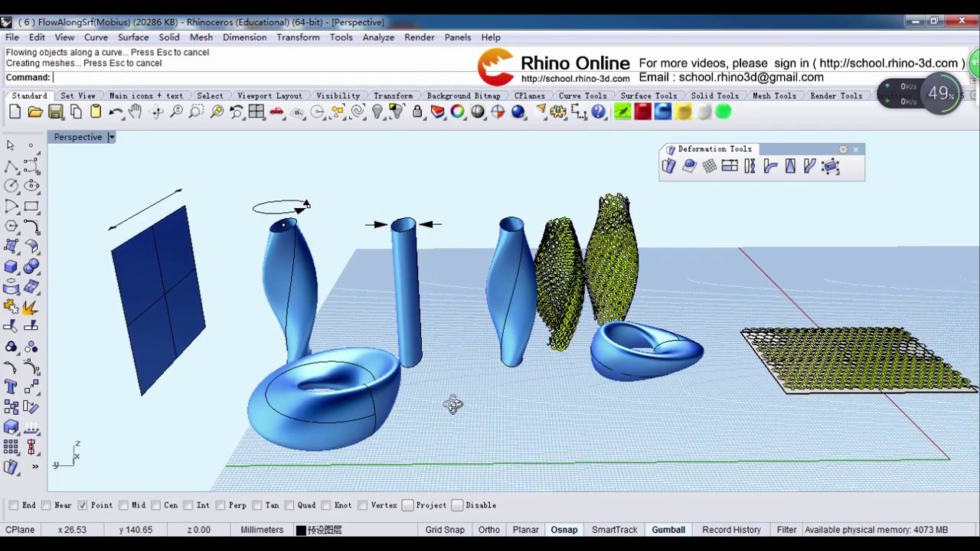Open Deformation Tools panel gear settings
The image size is (980, 551).
click(x=843, y=149)
